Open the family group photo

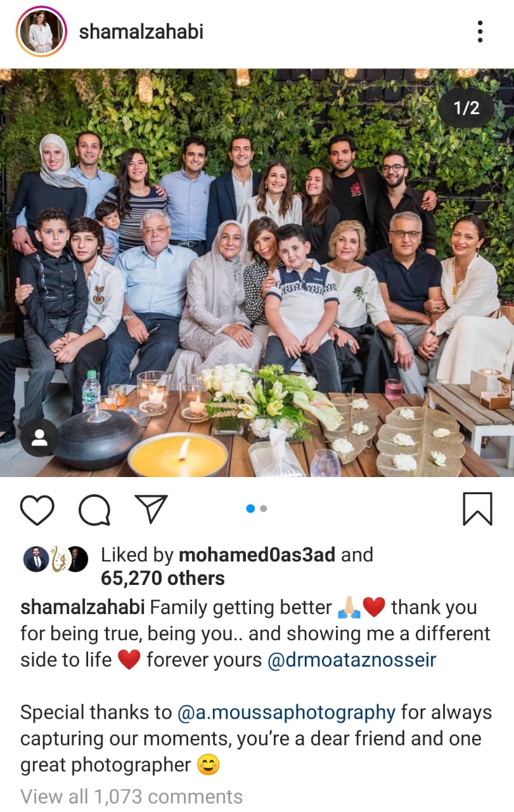point(257,273)
